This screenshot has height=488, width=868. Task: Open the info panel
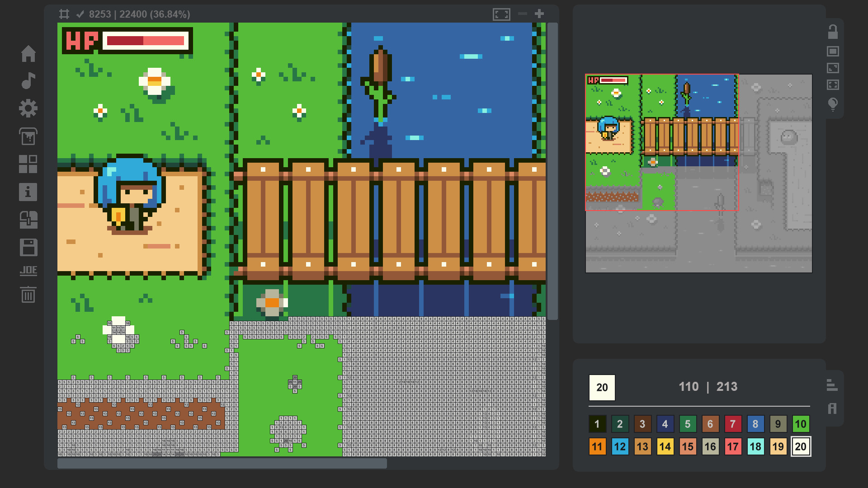[x=29, y=192]
